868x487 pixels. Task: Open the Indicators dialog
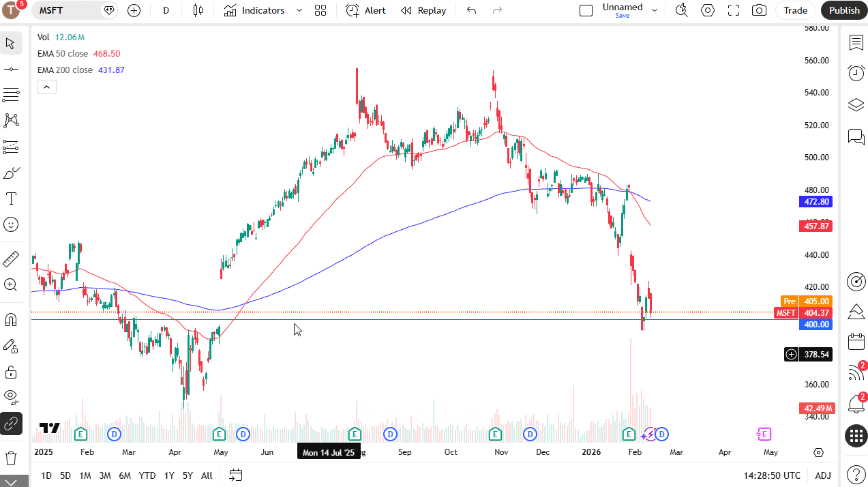tap(255, 10)
